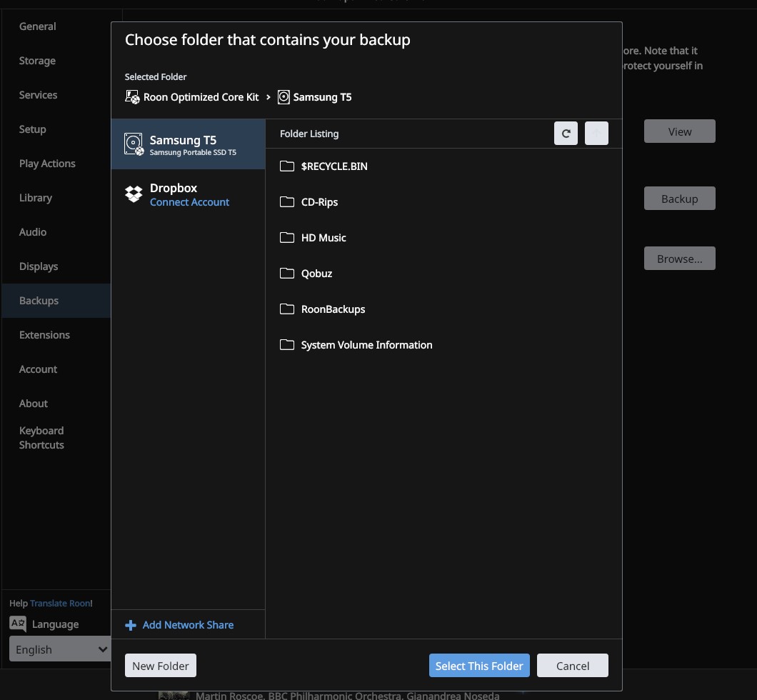
Task: Select the Qobuz folder name
Action: click(316, 274)
